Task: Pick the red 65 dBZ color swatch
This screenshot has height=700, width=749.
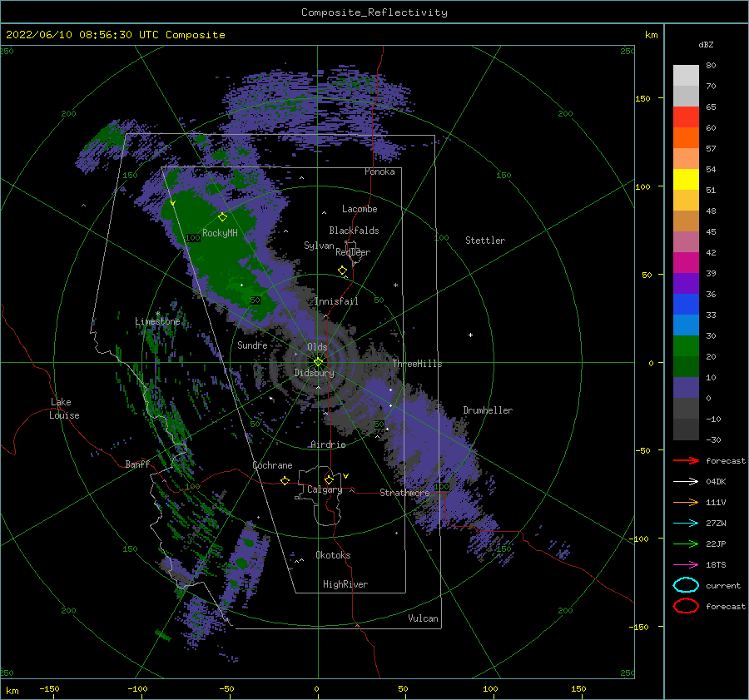Action: tap(686, 117)
